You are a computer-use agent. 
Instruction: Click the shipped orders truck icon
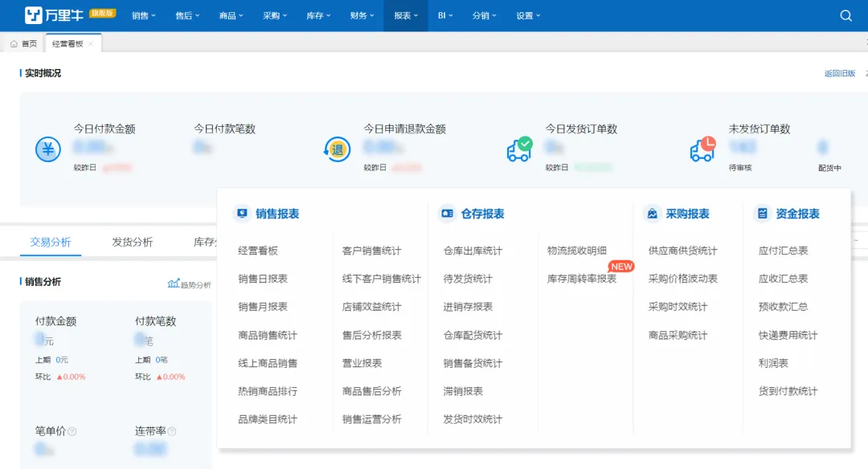(x=519, y=149)
